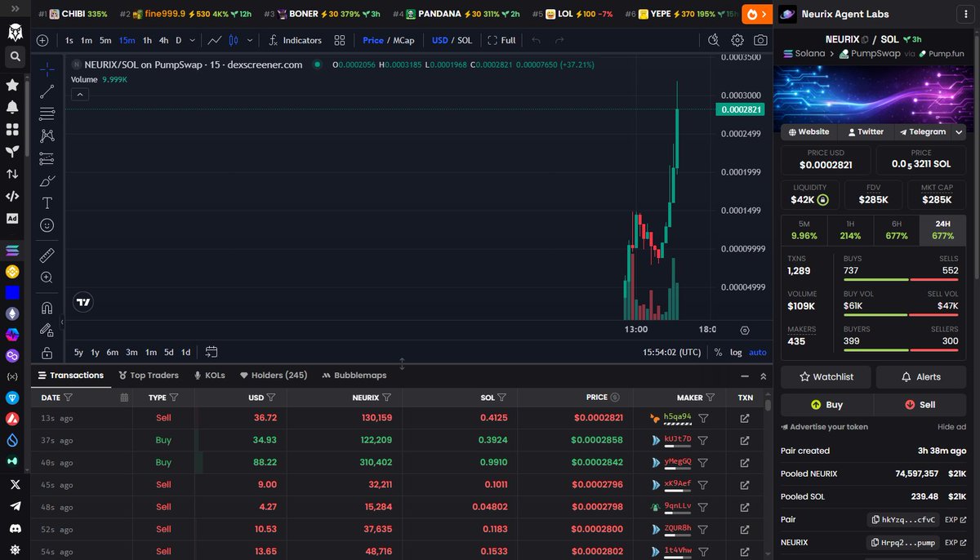Collapse the left drawing toolbar
This screenshot has height=560, width=980.
point(62,322)
